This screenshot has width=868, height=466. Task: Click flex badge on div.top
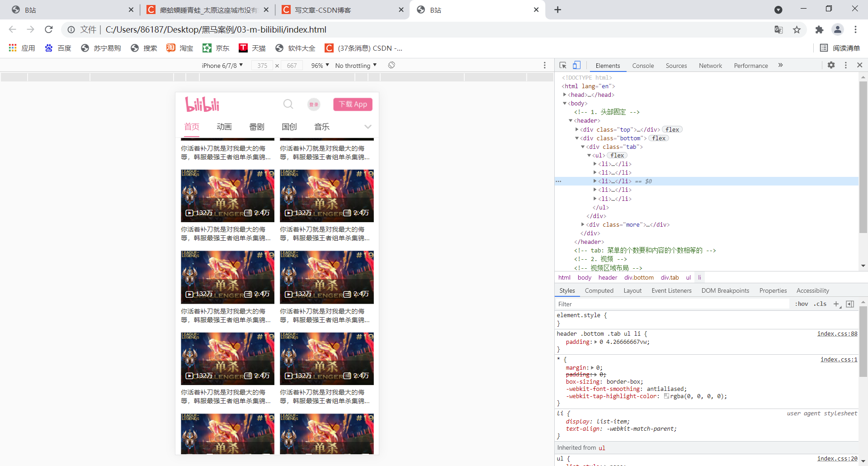tap(672, 129)
